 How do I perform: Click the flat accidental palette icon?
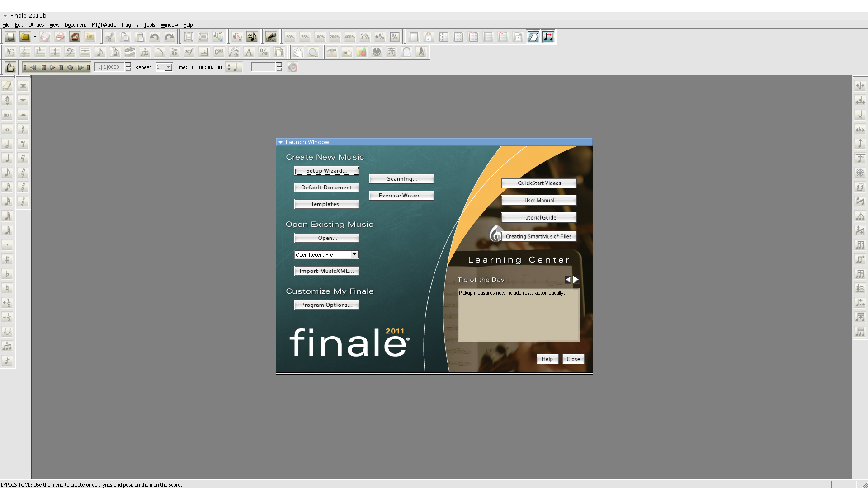point(7,274)
